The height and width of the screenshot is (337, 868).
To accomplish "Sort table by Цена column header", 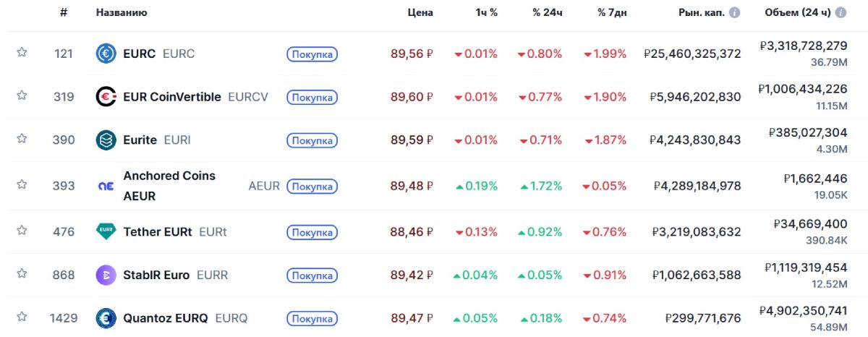I will [420, 12].
